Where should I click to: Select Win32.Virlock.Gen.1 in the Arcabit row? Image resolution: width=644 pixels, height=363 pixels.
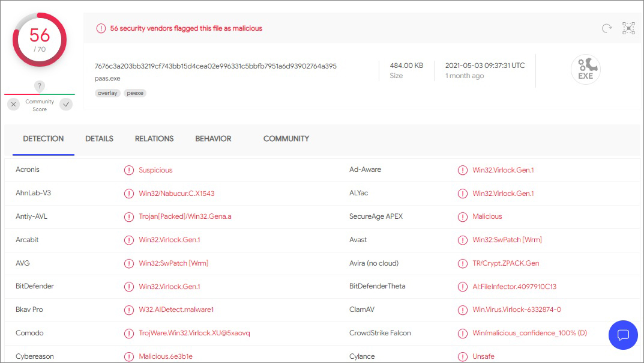click(170, 240)
